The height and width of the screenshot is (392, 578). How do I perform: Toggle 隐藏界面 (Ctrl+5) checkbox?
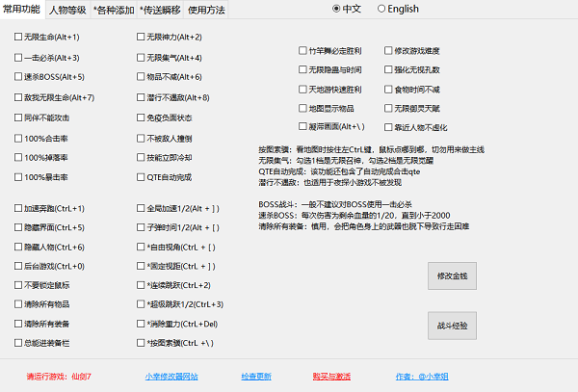[x=19, y=227]
